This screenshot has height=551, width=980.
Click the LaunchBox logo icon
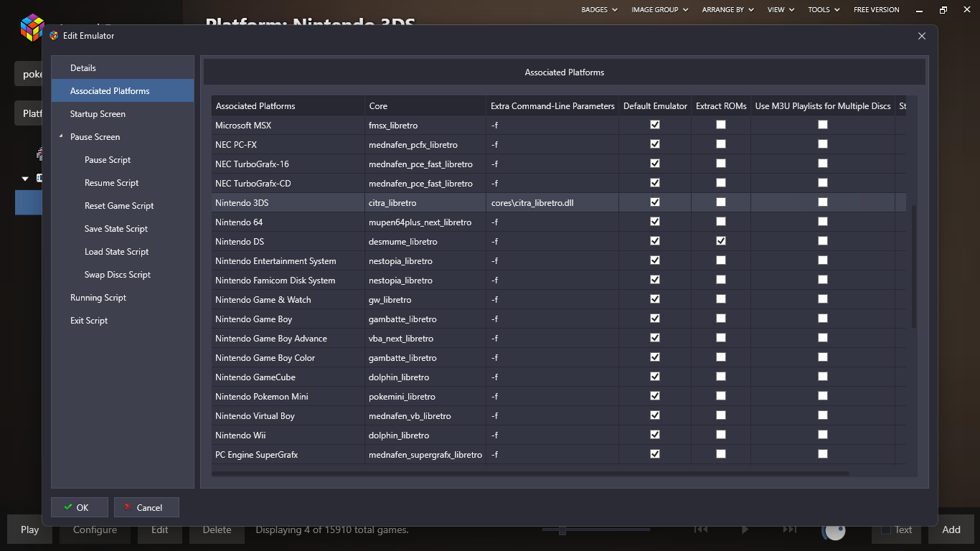(x=32, y=27)
